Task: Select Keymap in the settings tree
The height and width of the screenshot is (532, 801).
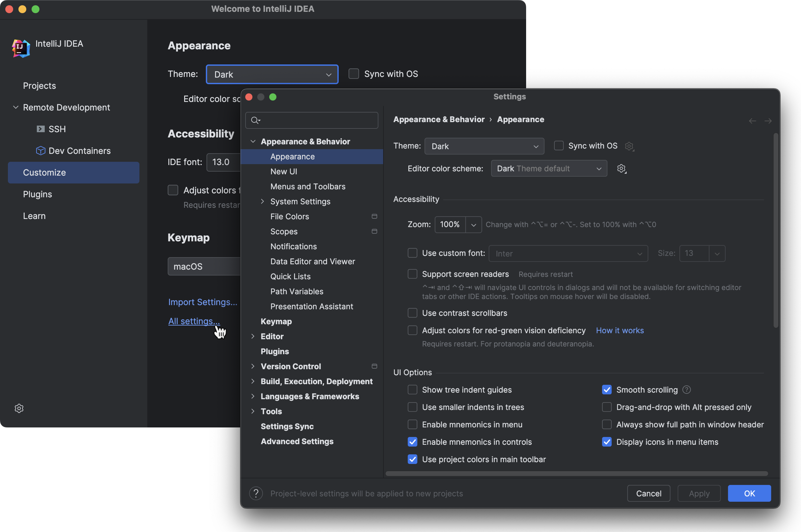Action: (x=276, y=321)
